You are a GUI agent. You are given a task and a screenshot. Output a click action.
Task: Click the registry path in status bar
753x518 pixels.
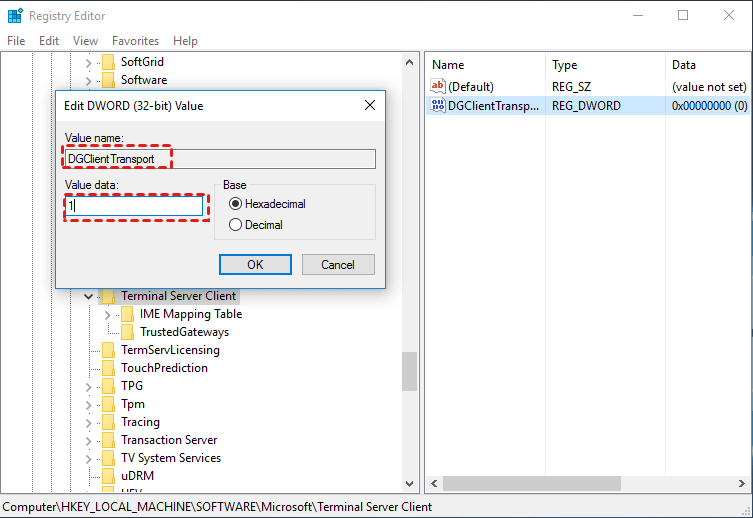[217, 507]
